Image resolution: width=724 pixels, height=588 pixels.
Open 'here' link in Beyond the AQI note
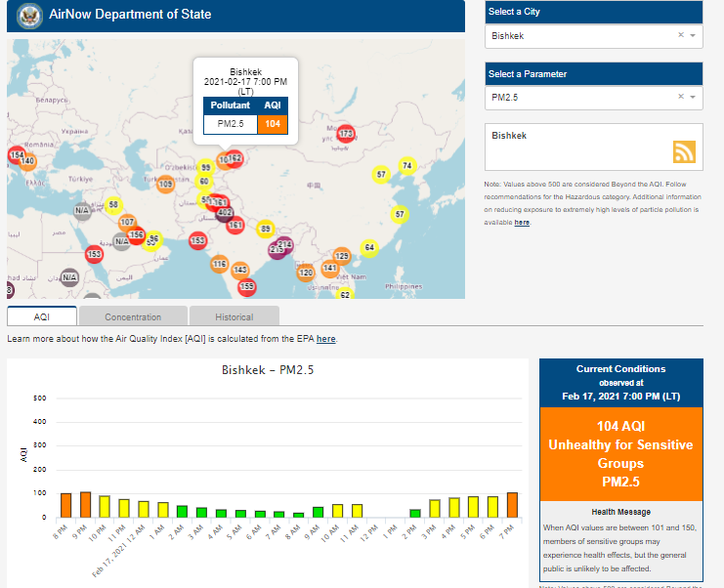tap(522, 223)
